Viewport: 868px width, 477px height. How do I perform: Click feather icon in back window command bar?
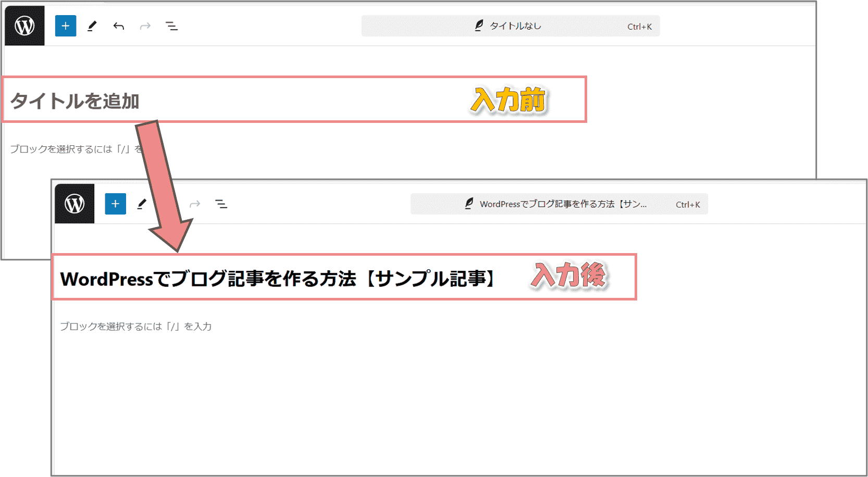coord(479,26)
